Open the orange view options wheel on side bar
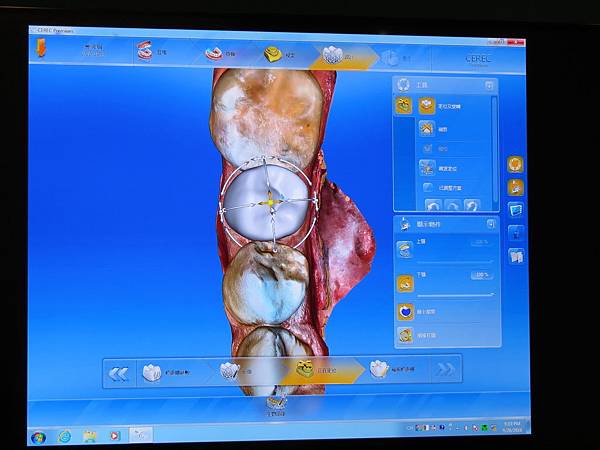The width and height of the screenshot is (600, 450). point(515,165)
